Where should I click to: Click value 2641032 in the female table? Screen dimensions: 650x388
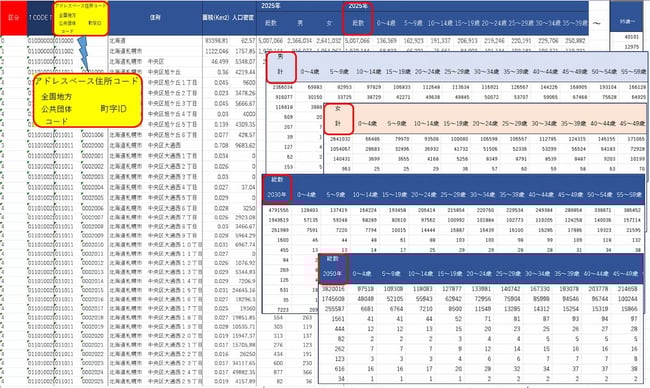(340, 139)
